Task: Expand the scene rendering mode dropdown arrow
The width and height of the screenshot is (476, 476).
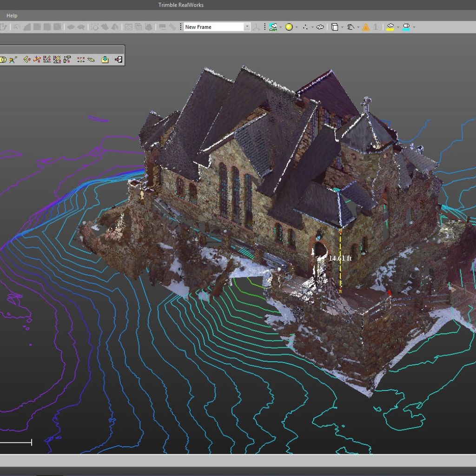Action: 280,27
